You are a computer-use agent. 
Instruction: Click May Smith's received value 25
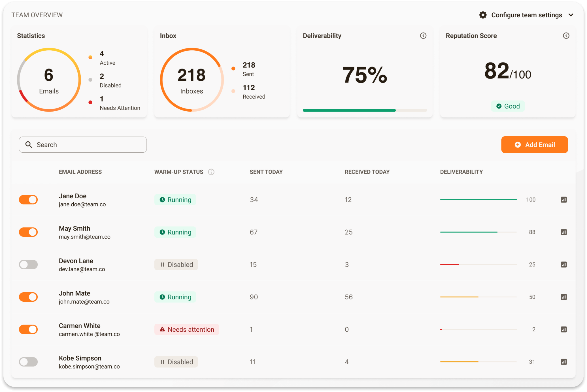point(348,232)
